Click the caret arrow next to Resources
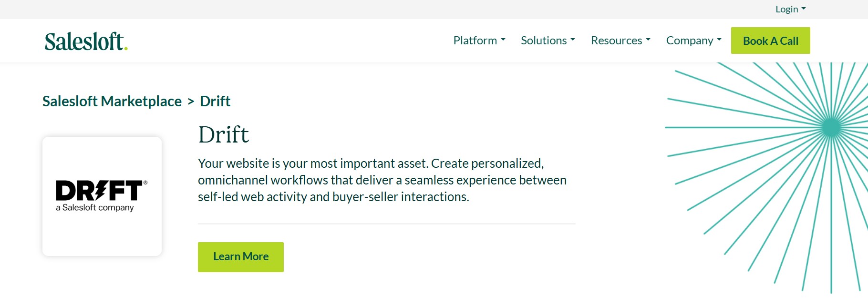The image size is (868, 306). click(648, 40)
